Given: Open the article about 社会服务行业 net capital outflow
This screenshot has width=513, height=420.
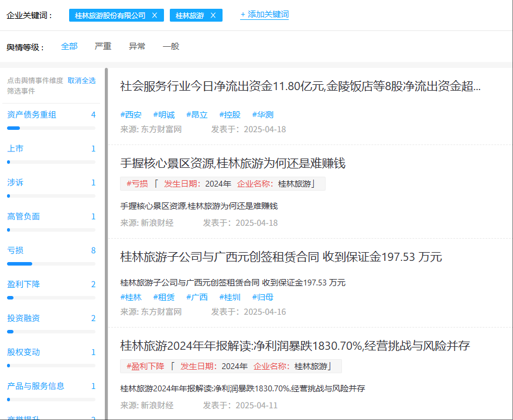Looking at the screenshot, I should point(300,87).
